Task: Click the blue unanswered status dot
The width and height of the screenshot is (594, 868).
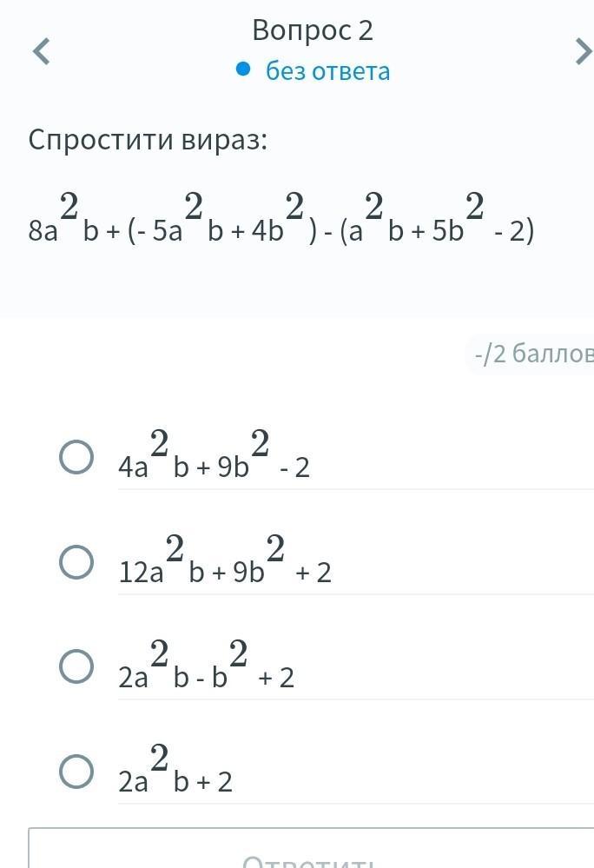Action: click(243, 70)
